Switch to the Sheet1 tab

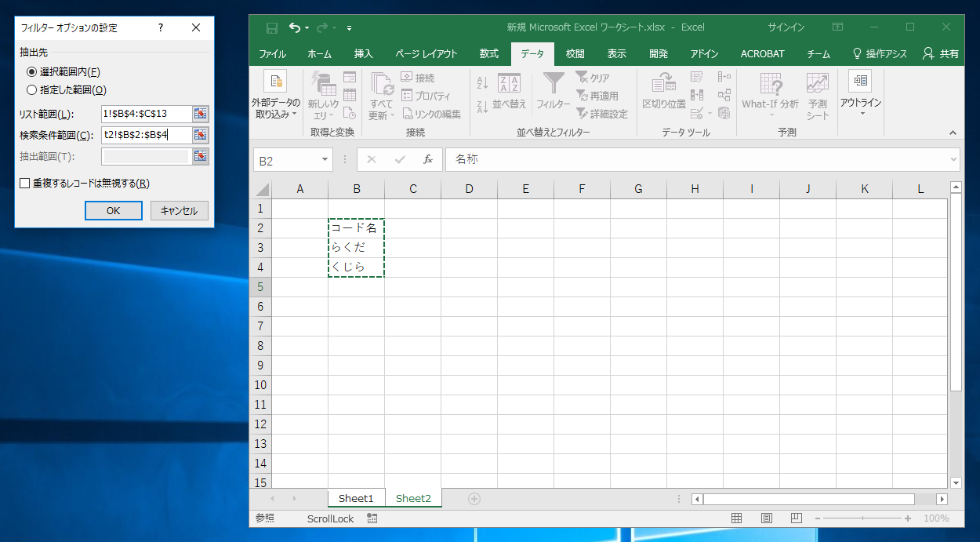pyautogui.click(x=356, y=498)
